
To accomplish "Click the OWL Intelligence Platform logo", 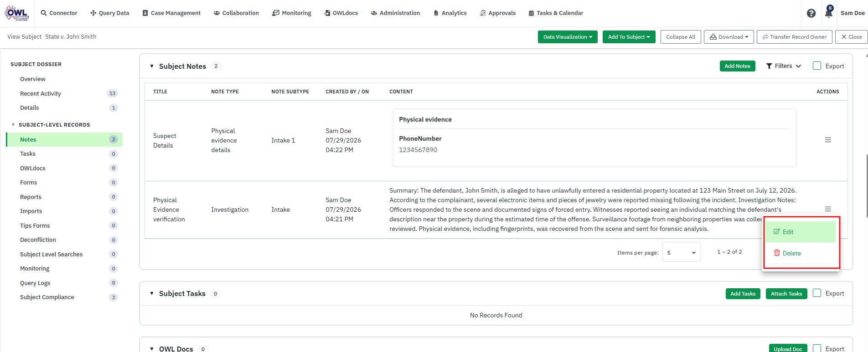I will [x=17, y=13].
